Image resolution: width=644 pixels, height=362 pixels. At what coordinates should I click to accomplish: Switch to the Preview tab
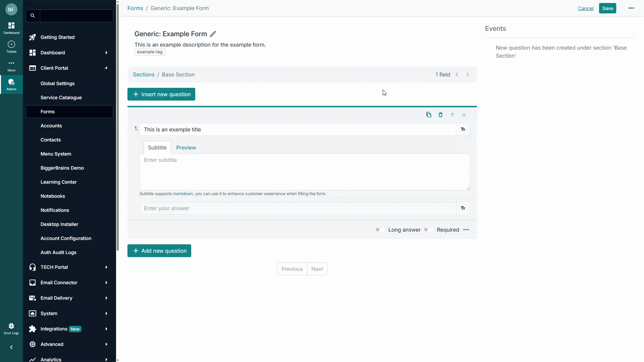point(186,147)
